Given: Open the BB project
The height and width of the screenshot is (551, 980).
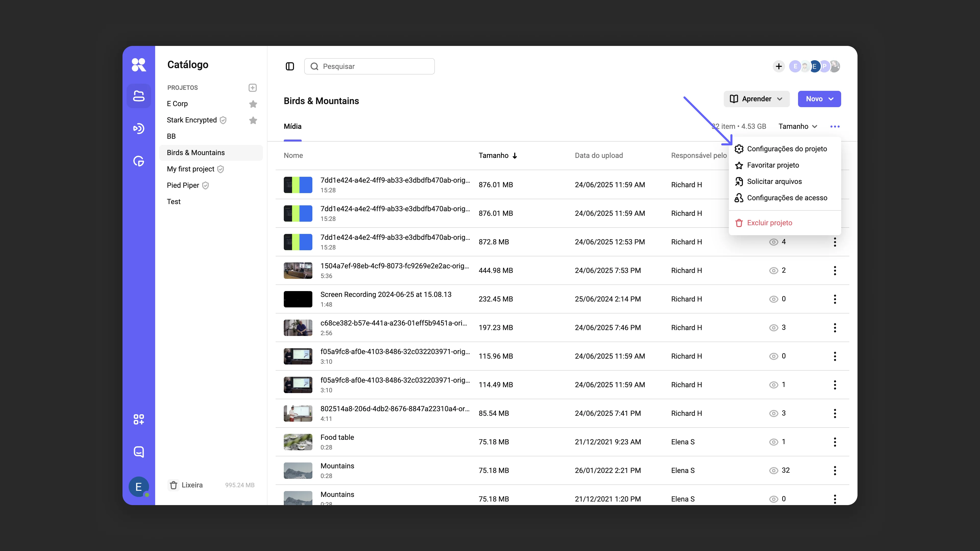Looking at the screenshot, I should coord(211,136).
